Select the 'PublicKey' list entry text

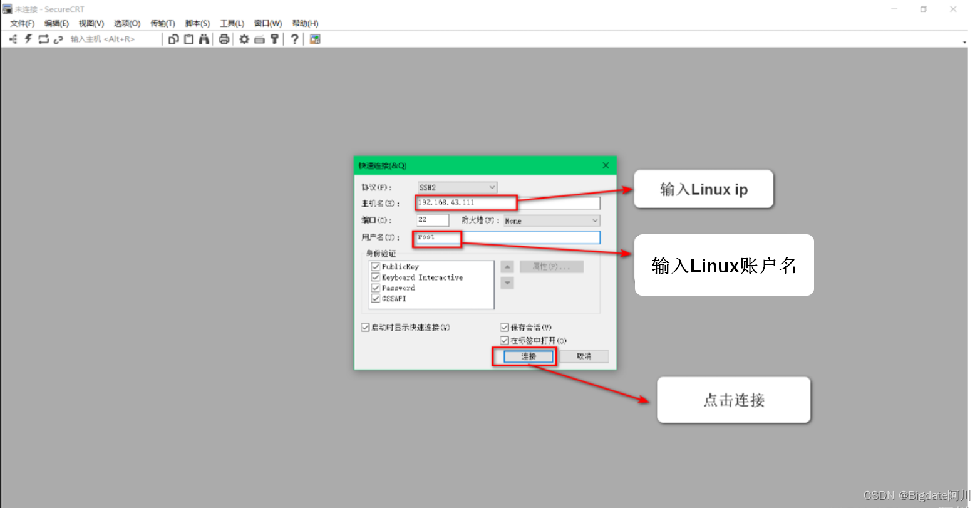(x=400, y=267)
